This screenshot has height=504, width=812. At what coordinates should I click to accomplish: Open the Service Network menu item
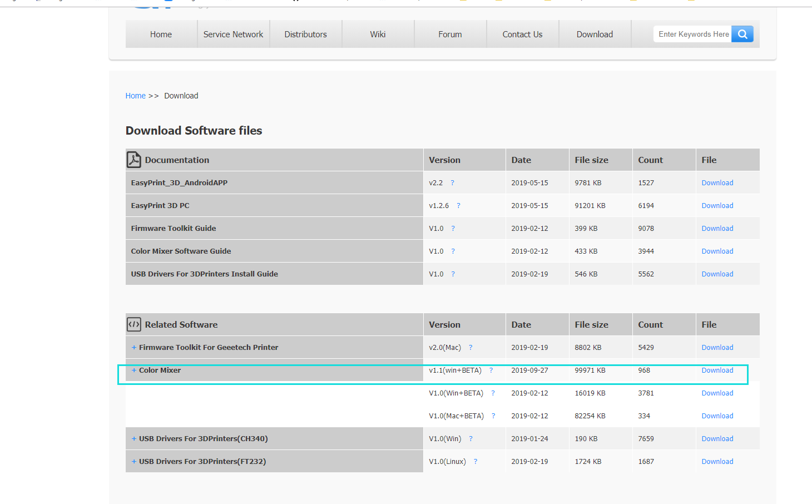(233, 34)
